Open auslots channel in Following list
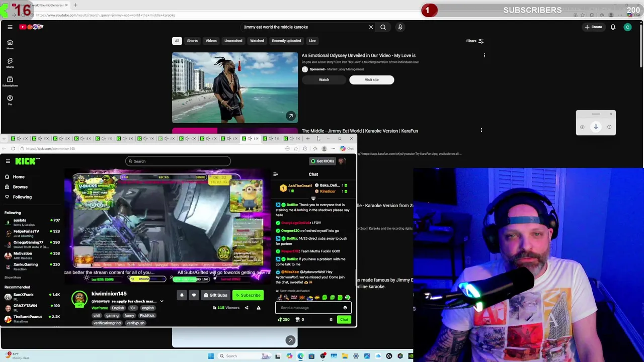644x362 pixels. (x=32, y=222)
